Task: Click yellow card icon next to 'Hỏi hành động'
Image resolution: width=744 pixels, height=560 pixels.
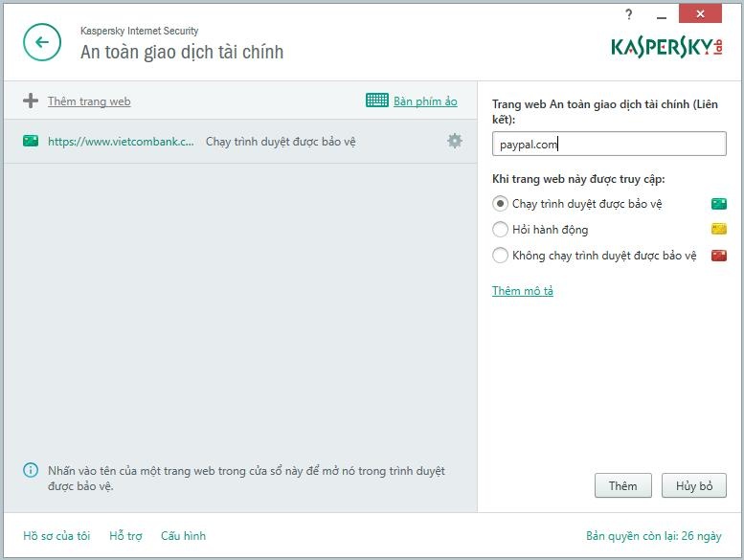Action: tap(719, 230)
